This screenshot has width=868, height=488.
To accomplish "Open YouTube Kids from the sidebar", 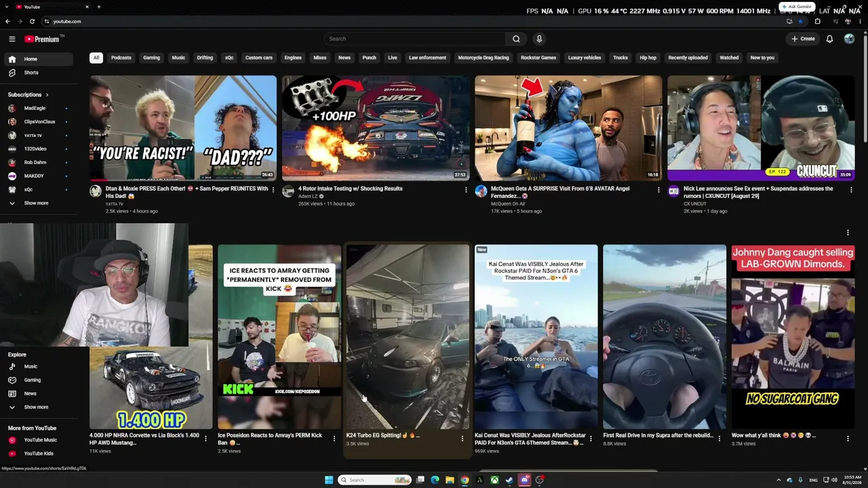I will tap(37, 453).
